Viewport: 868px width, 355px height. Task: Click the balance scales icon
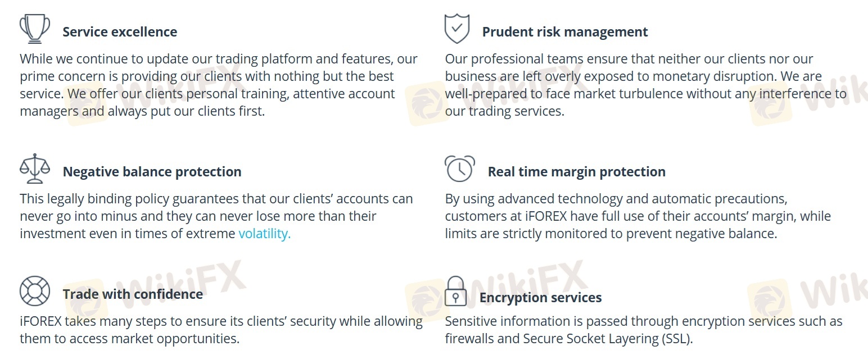pos(35,169)
